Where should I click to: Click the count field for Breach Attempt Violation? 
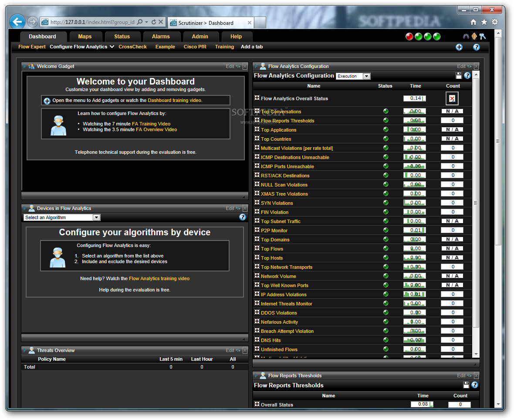pos(453,331)
